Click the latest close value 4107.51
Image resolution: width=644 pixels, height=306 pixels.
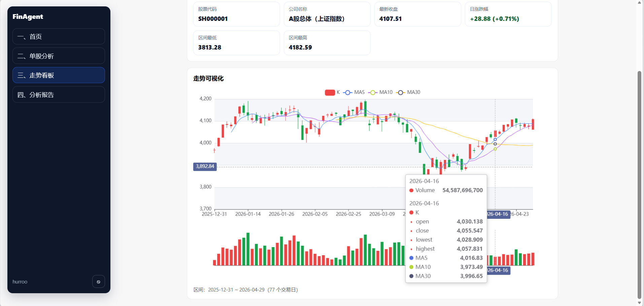tap(391, 19)
